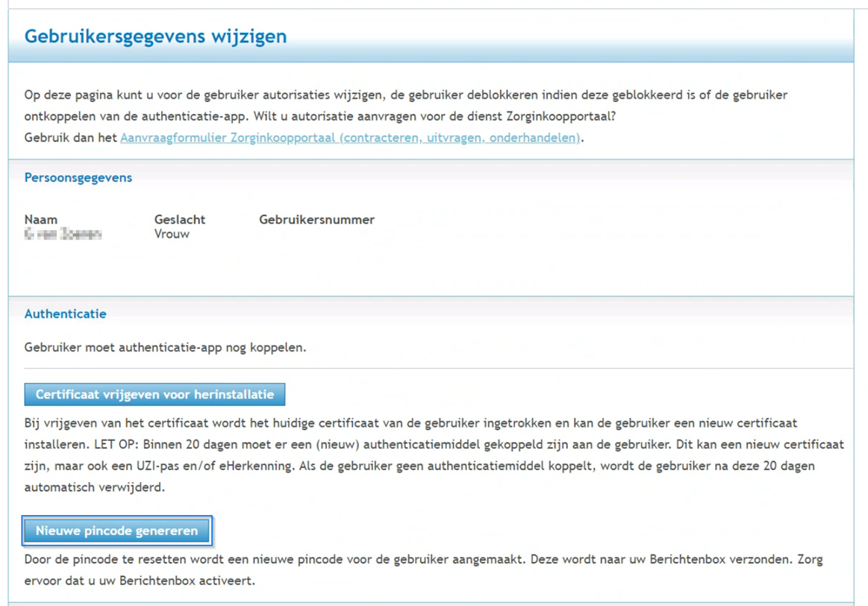Click the Gebruikersgegevens wijzigen page heading

[x=155, y=37]
